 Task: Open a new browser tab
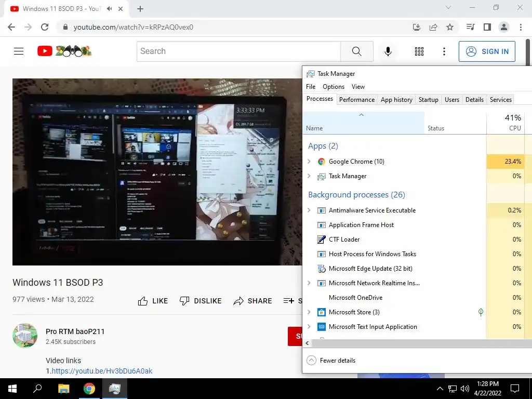point(140,9)
